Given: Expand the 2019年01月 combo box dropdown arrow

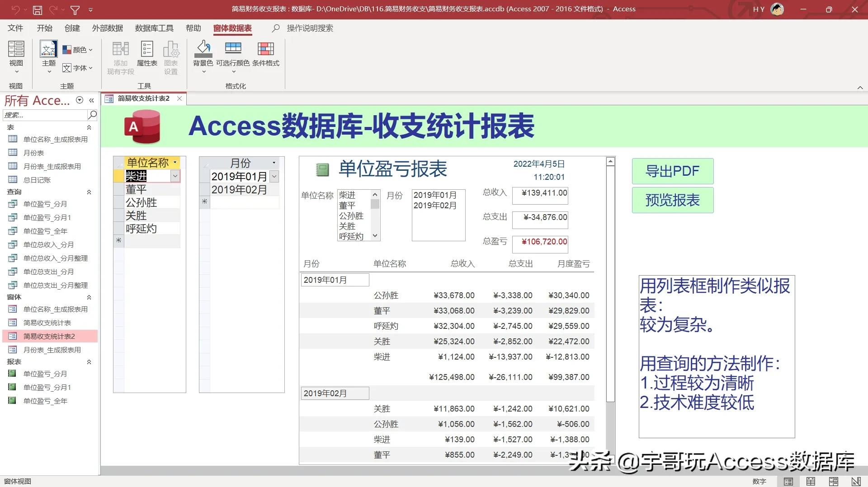Looking at the screenshot, I should (x=274, y=177).
